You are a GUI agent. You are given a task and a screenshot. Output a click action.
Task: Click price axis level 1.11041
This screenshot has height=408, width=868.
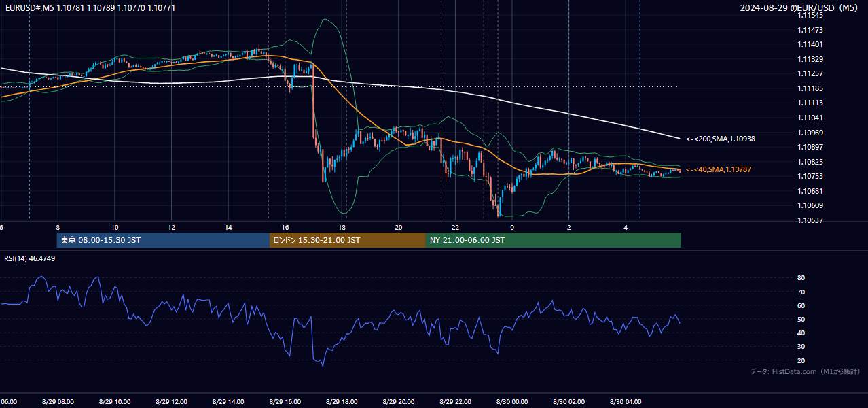810,118
